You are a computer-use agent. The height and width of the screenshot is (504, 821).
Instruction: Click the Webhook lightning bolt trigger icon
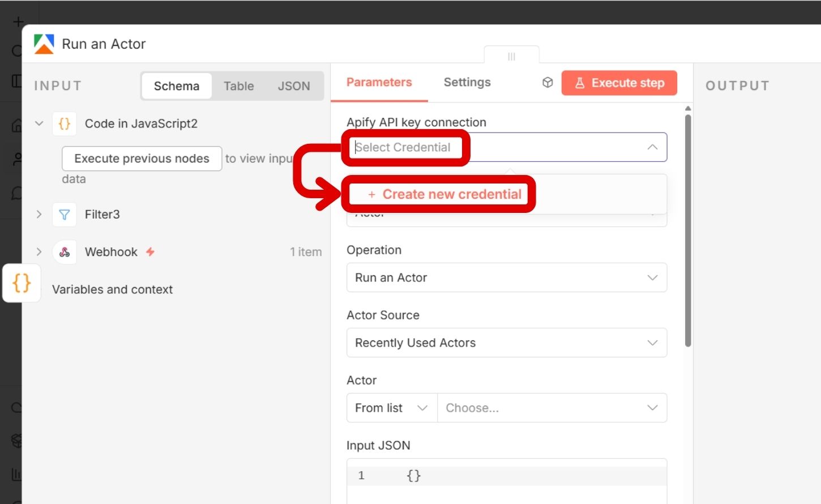(150, 252)
